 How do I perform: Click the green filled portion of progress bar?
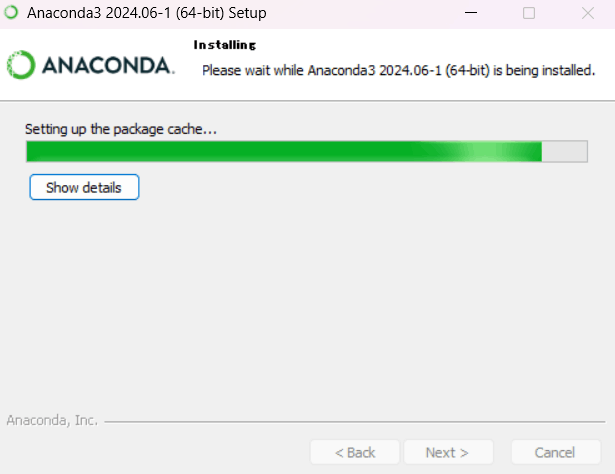pos(220,151)
